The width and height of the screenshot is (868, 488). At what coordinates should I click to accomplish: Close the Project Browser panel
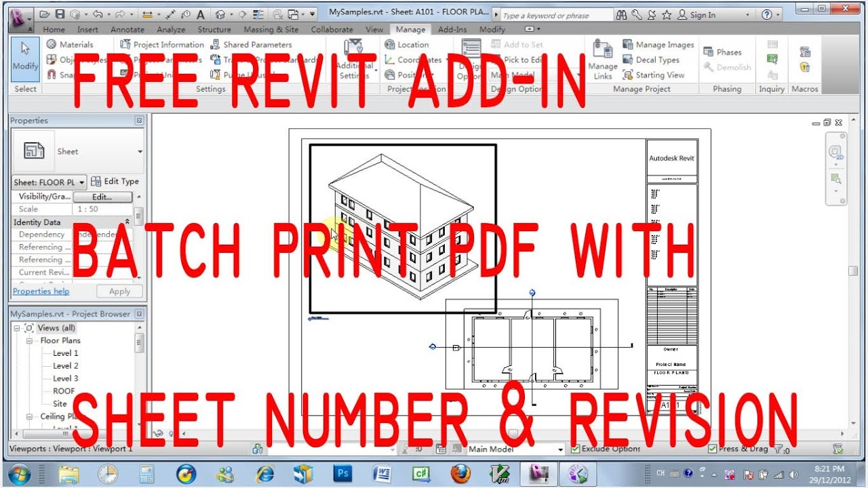point(139,314)
